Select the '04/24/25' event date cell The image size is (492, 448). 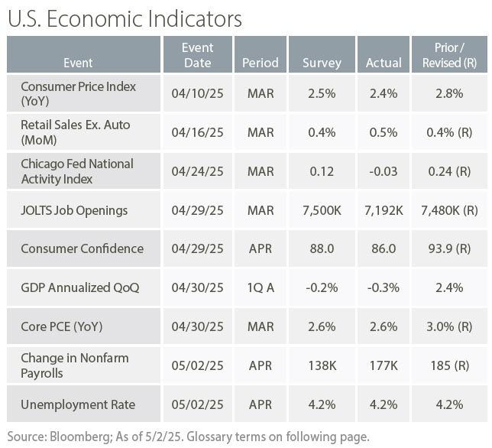(197, 171)
